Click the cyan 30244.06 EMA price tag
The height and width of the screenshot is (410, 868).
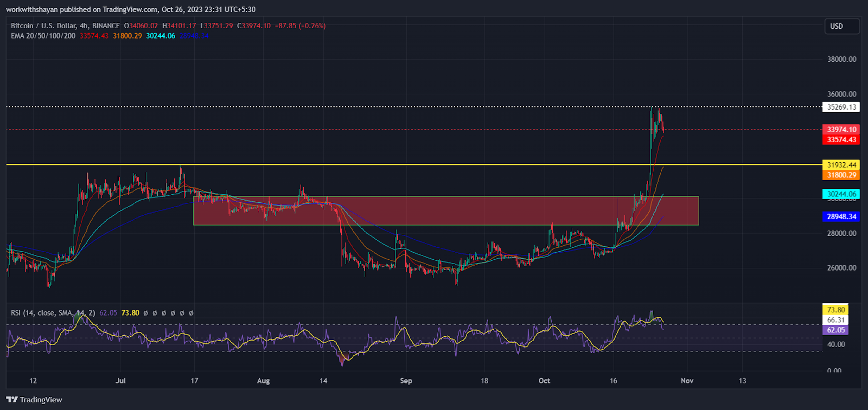[x=841, y=194]
